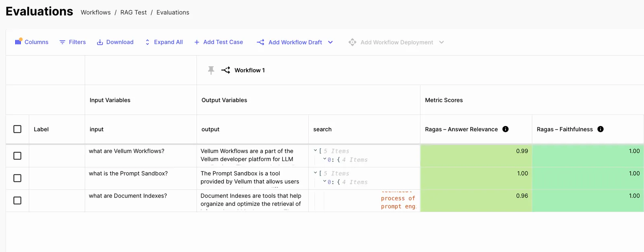Collapse item 0 in Vellum Workflows search cell
The image size is (644, 252).
coord(324,159)
